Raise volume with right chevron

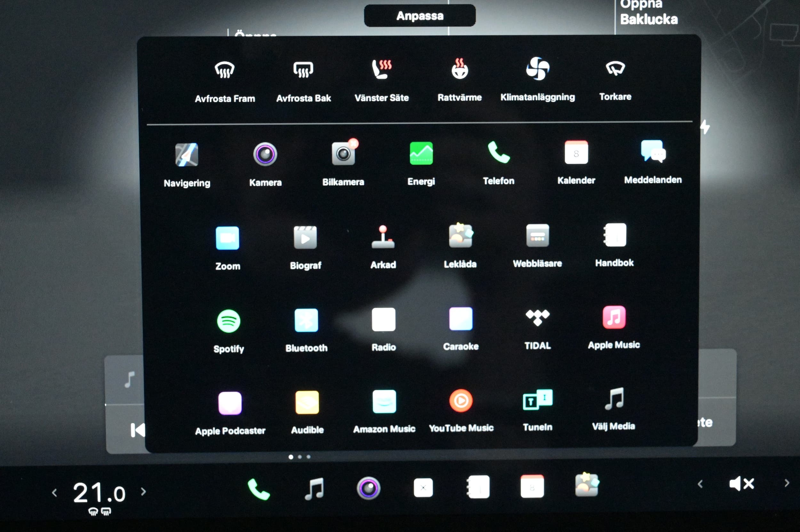pos(787,483)
